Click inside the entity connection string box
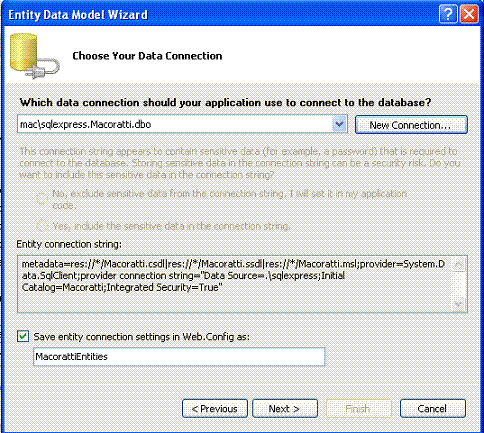 [x=233, y=284]
